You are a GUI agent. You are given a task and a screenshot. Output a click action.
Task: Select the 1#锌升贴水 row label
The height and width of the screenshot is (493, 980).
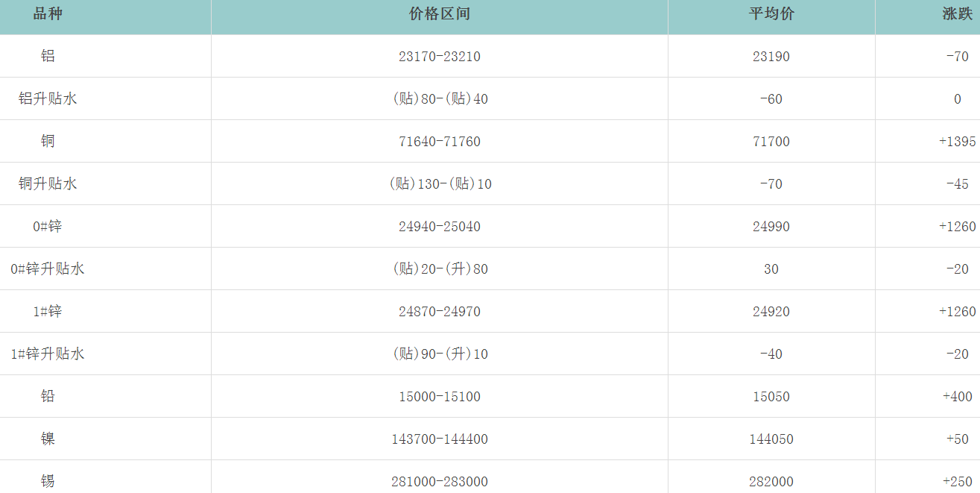coord(48,354)
